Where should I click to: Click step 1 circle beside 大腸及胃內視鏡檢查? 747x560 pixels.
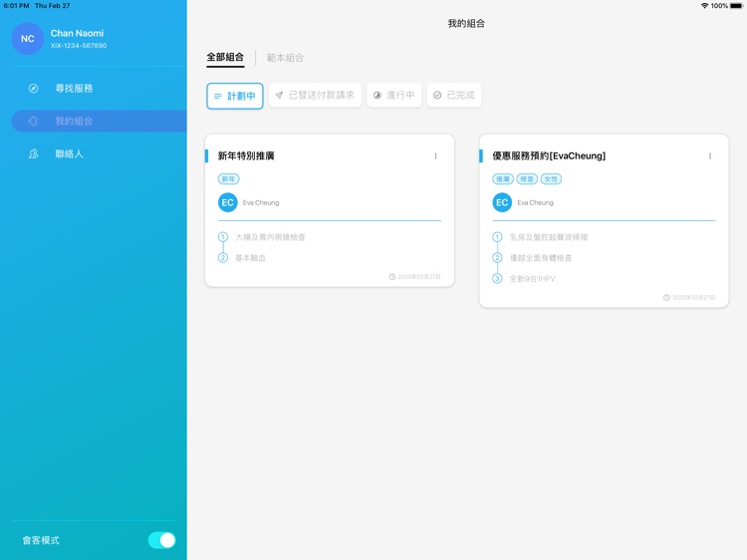pos(223,237)
